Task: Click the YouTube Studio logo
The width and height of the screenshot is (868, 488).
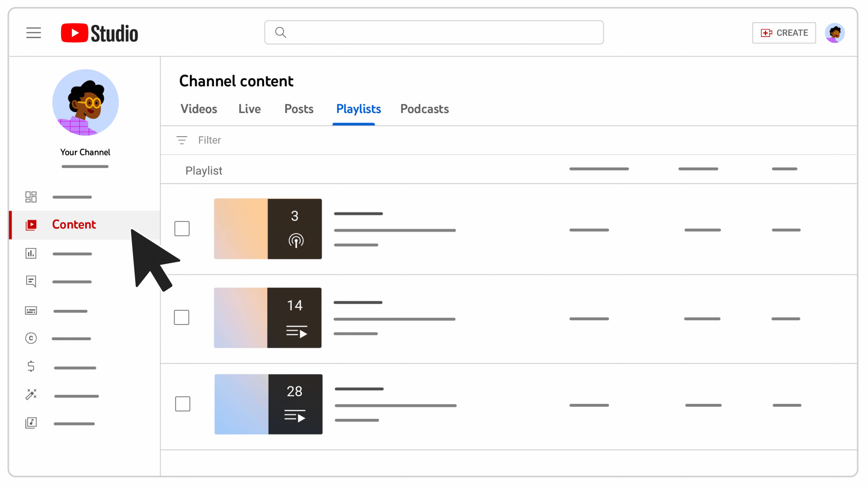Action: point(99,33)
